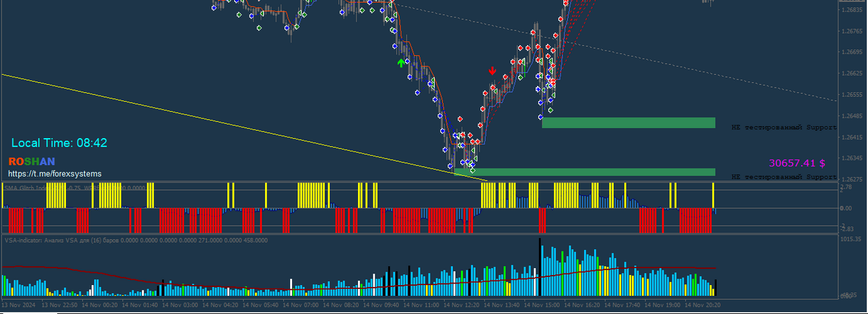The width and height of the screenshot is (868, 314).
Task: Click the '14 Nov 00:20' time label
Action: click(98, 305)
